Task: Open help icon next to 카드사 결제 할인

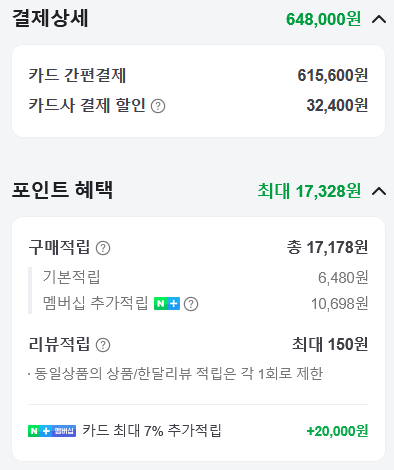Action: tap(158, 106)
